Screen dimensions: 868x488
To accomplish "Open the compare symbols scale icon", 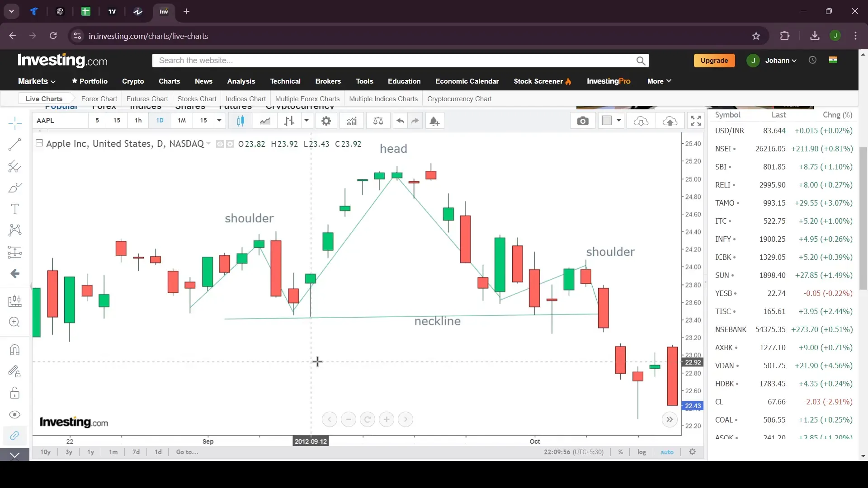I will 378,121.
